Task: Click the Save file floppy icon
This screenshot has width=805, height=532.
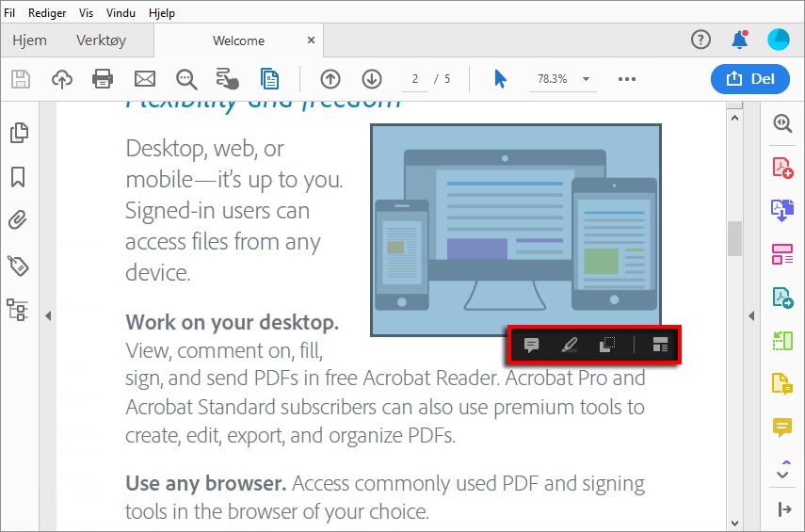Action: pos(21,79)
